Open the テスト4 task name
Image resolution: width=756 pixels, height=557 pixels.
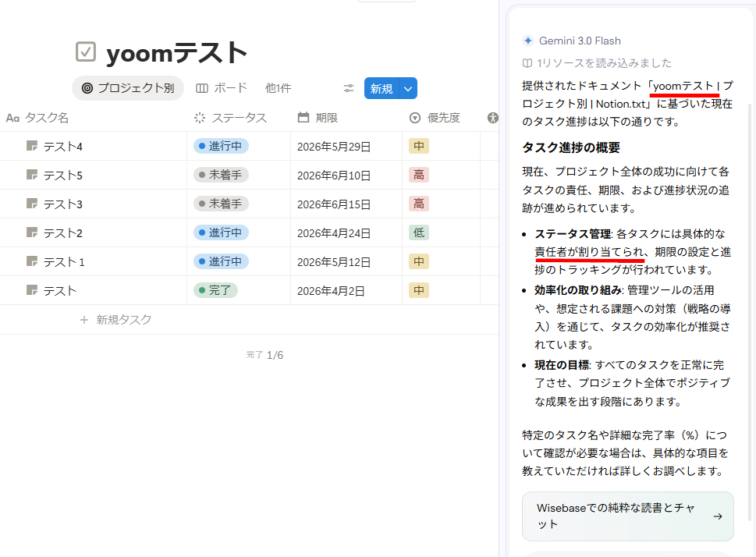click(63, 147)
